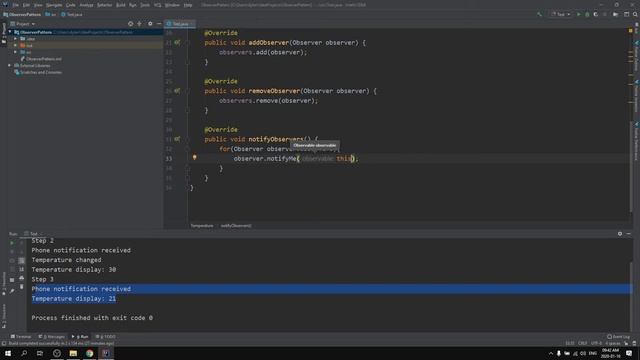Click Temperature in editor breadcrumb bar

(202, 226)
